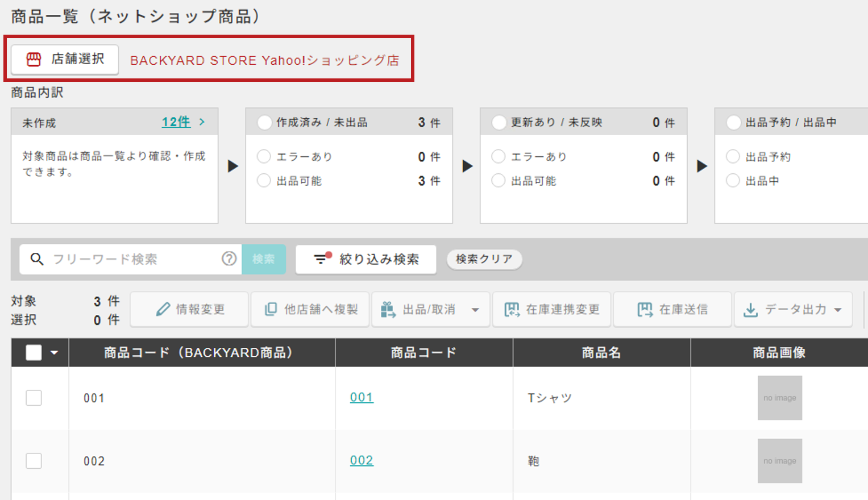This screenshot has height=500, width=868.
Task: Open the 002 product code link
Action: pyautogui.click(x=362, y=460)
